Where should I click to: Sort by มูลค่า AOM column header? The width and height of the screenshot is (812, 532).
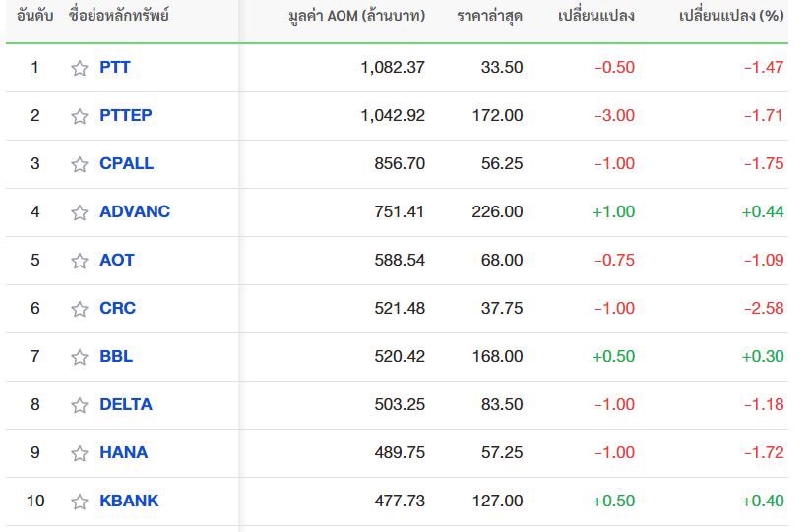[x=357, y=16]
